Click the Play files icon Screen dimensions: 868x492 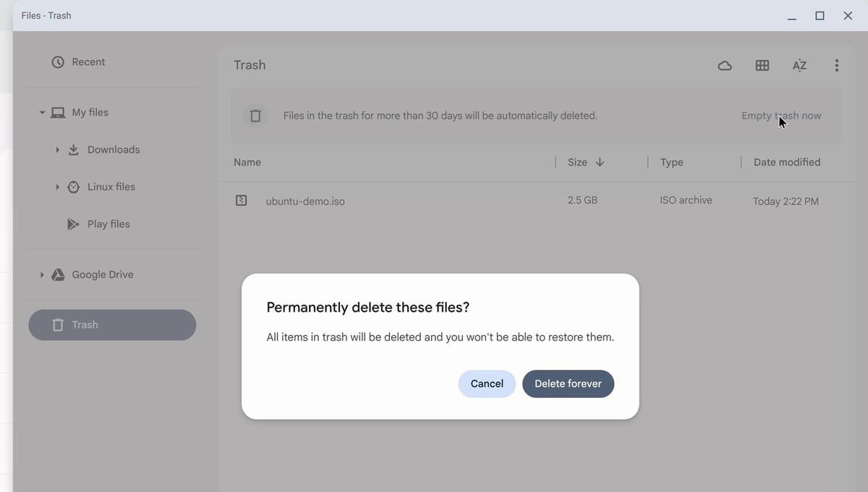[x=73, y=224]
